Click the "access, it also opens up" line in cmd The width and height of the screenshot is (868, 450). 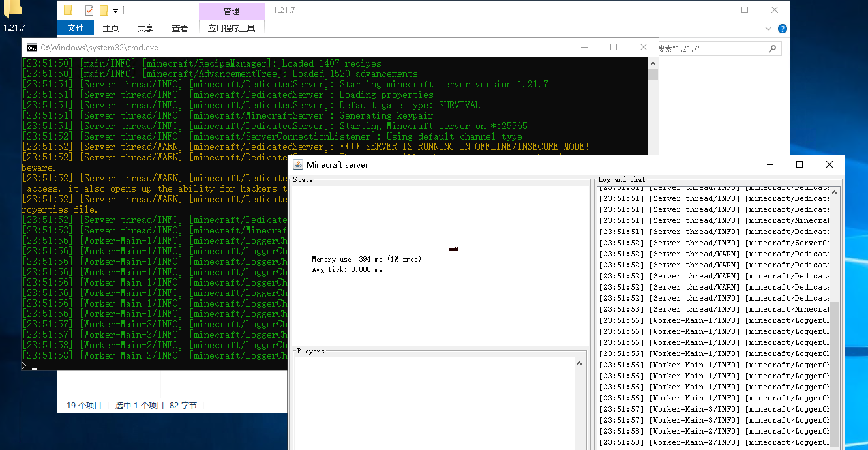154,188
